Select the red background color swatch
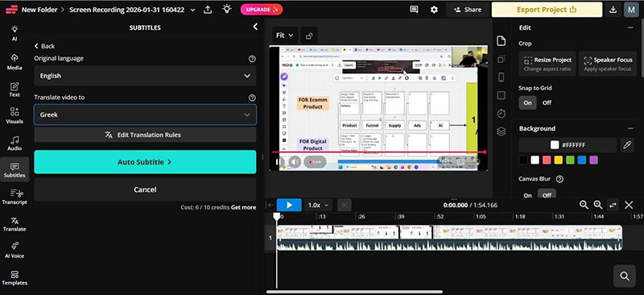 click(x=547, y=160)
